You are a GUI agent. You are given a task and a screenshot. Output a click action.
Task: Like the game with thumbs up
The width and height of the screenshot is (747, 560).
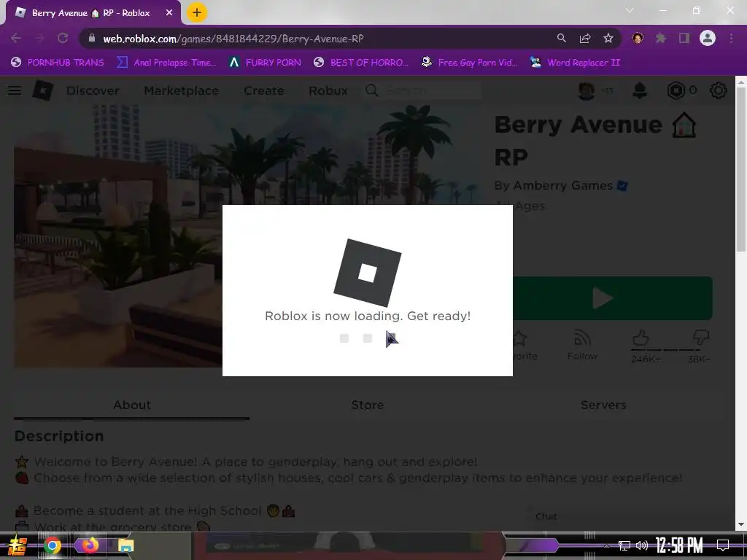(x=641, y=338)
